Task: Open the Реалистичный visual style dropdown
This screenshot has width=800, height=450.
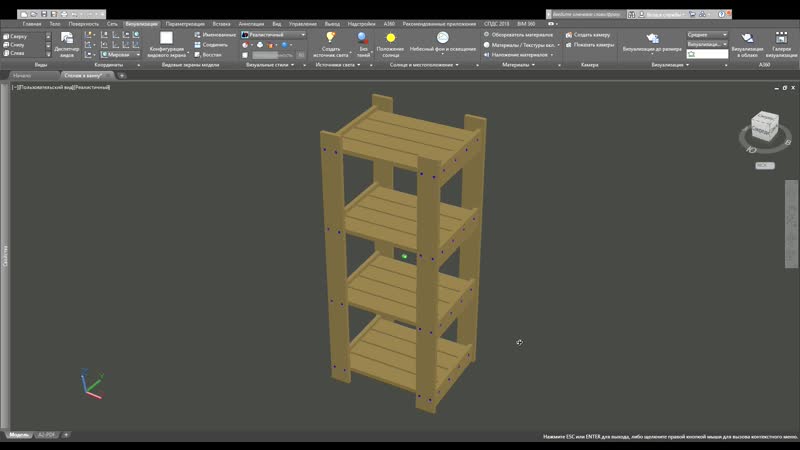Action: coord(274,34)
